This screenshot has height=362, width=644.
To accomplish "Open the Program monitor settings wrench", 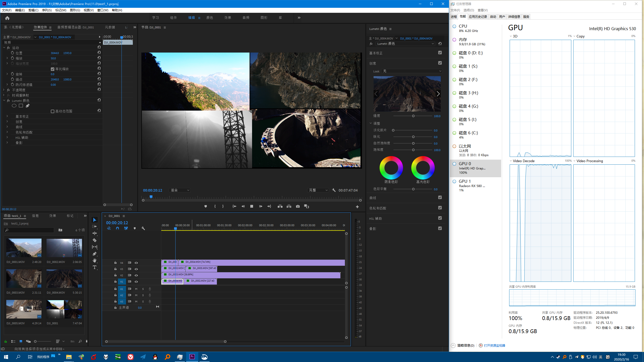I will (x=334, y=190).
